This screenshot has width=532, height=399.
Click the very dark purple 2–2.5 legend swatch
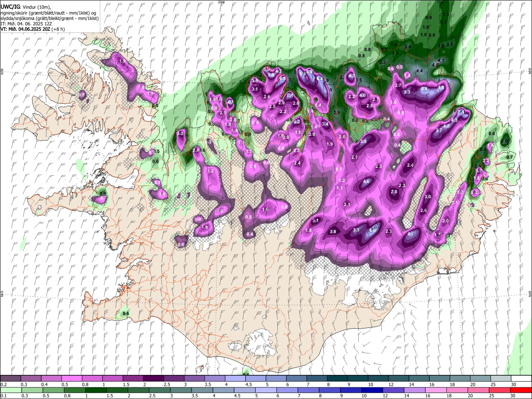[x=153, y=378]
